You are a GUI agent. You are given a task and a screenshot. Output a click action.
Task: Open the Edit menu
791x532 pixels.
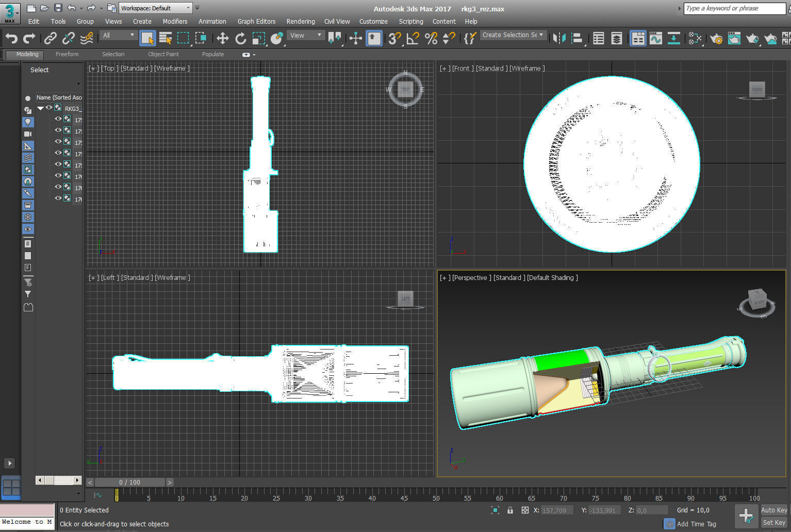click(x=34, y=22)
